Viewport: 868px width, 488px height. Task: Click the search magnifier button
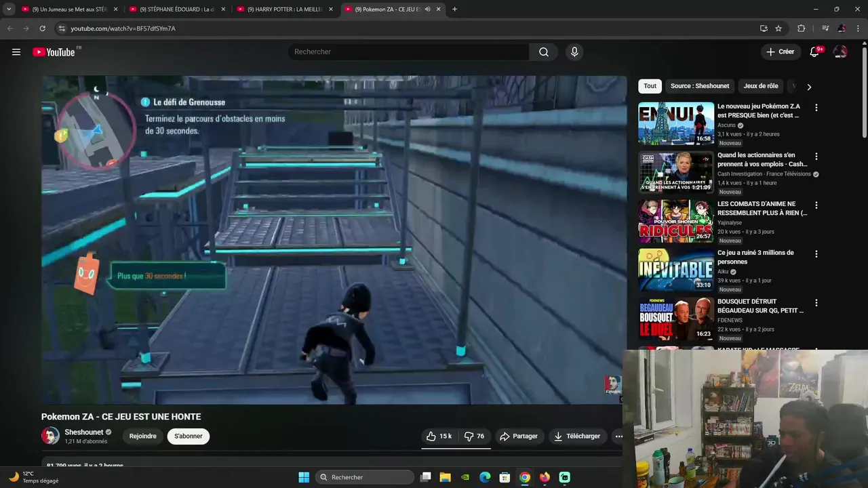click(544, 52)
